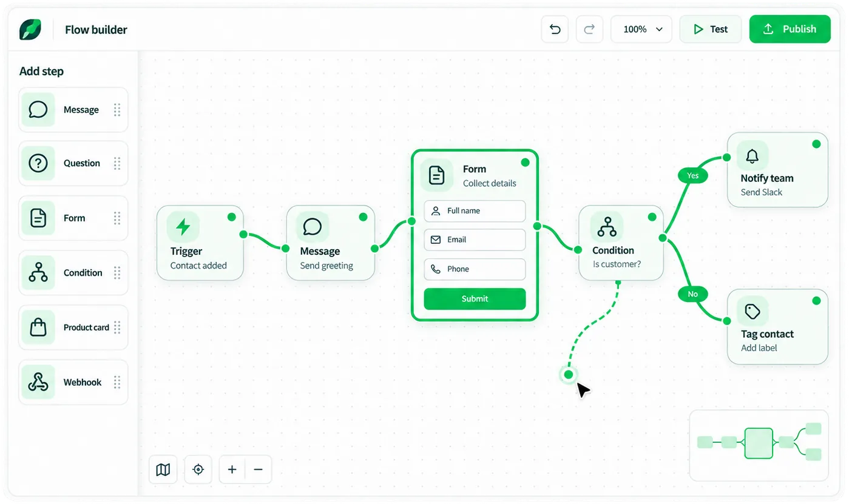The image size is (849, 504).
Task: Click the Trigger node output connector
Action: 243,234
